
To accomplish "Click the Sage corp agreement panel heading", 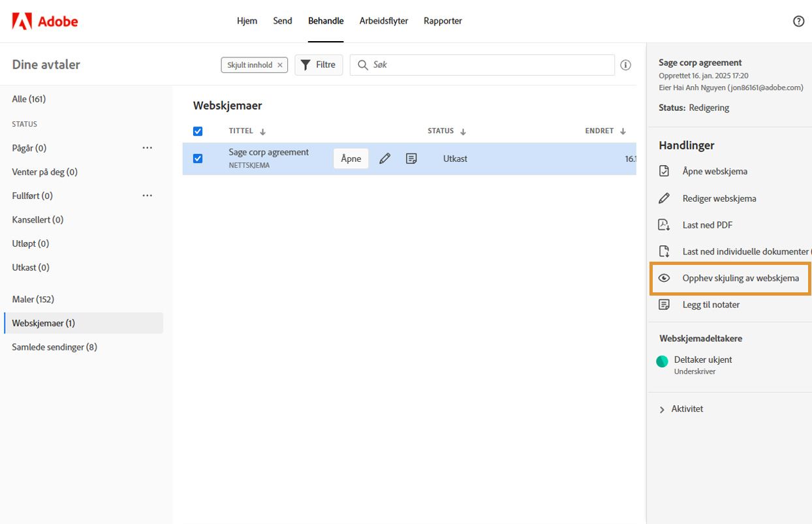I will [x=700, y=63].
